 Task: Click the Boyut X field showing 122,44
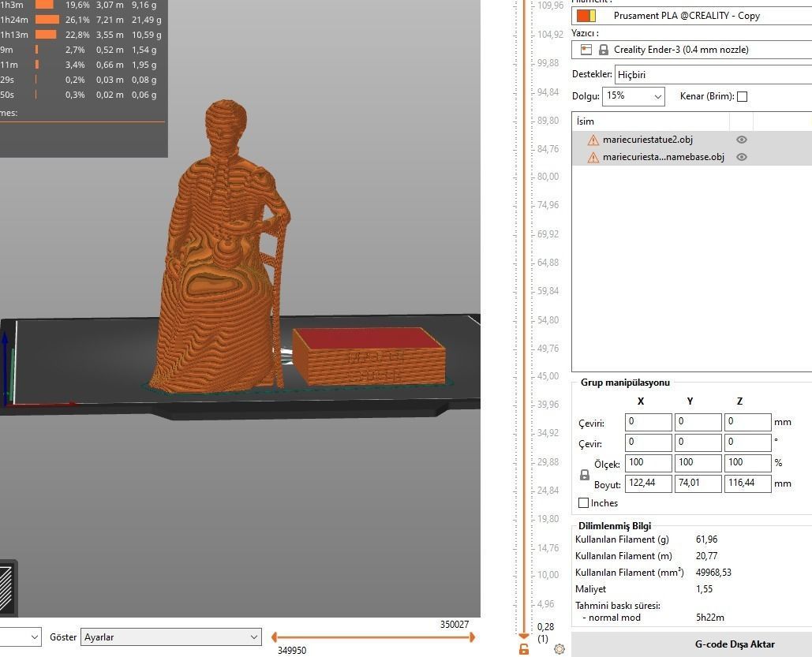pos(649,483)
